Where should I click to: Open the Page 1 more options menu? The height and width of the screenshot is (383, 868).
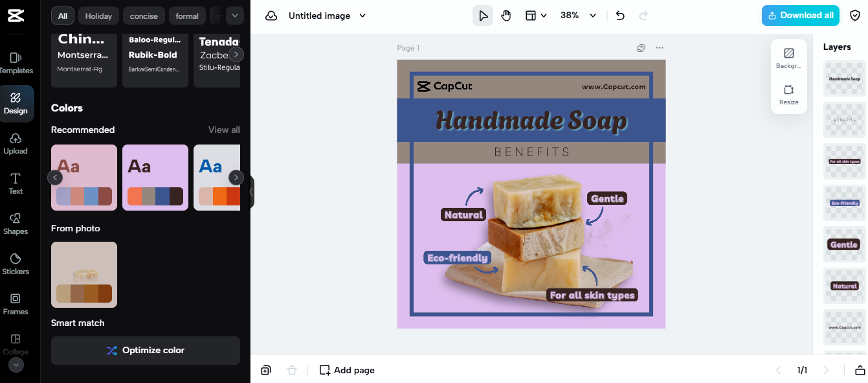coord(659,48)
